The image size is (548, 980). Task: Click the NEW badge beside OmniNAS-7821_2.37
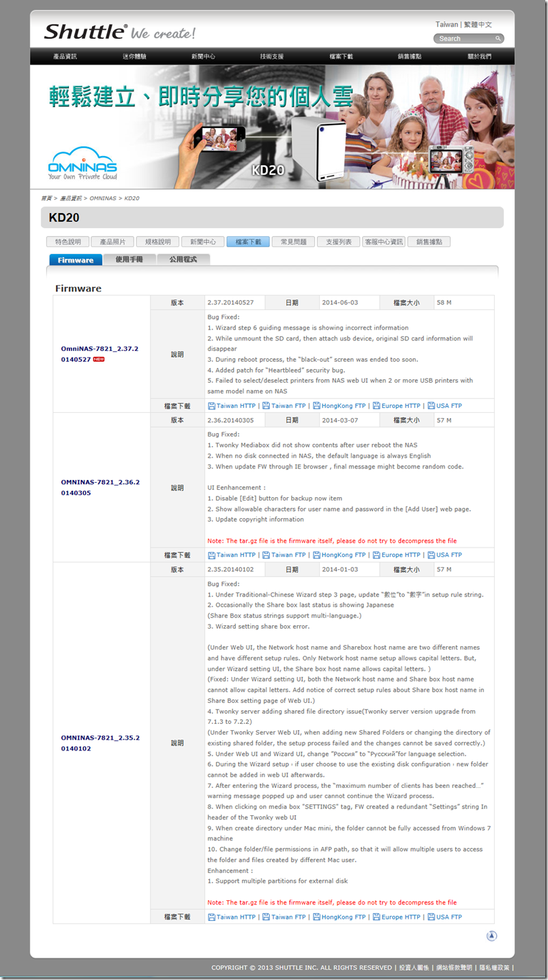click(99, 359)
